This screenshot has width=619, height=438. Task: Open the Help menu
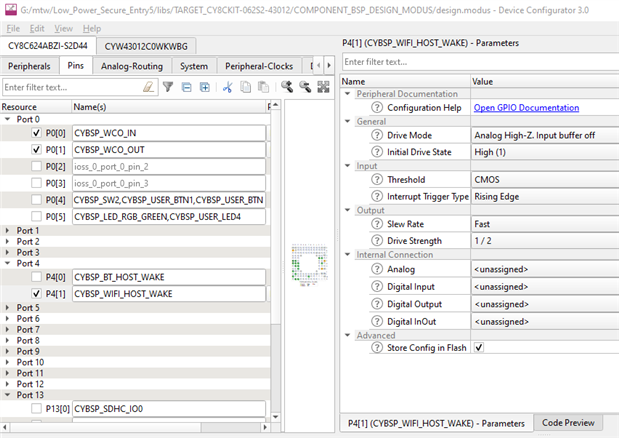(x=92, y=28)
